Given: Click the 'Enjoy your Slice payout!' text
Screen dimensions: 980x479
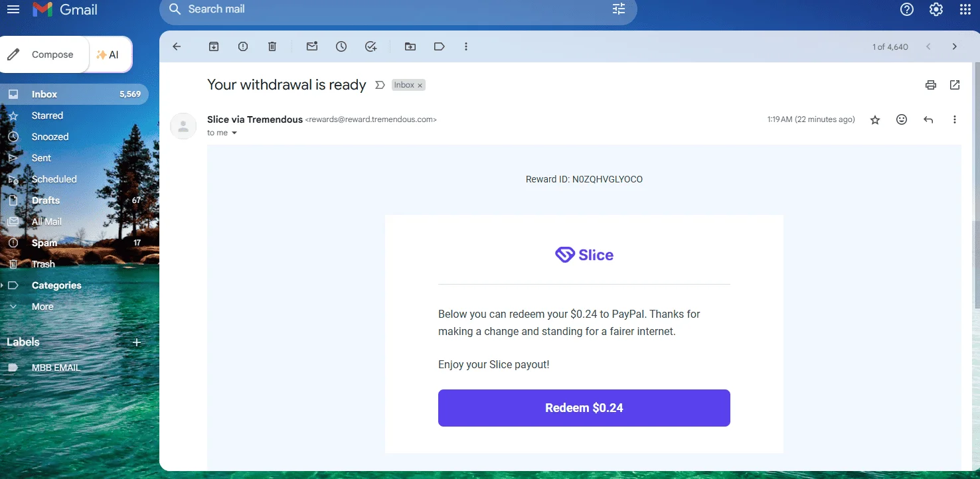Looking at the screenshot, I should [494, 364].
